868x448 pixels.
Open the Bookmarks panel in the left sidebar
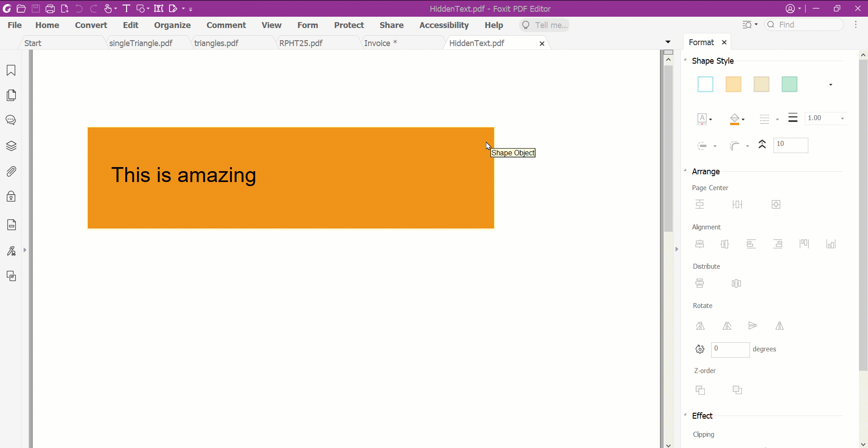11,70
